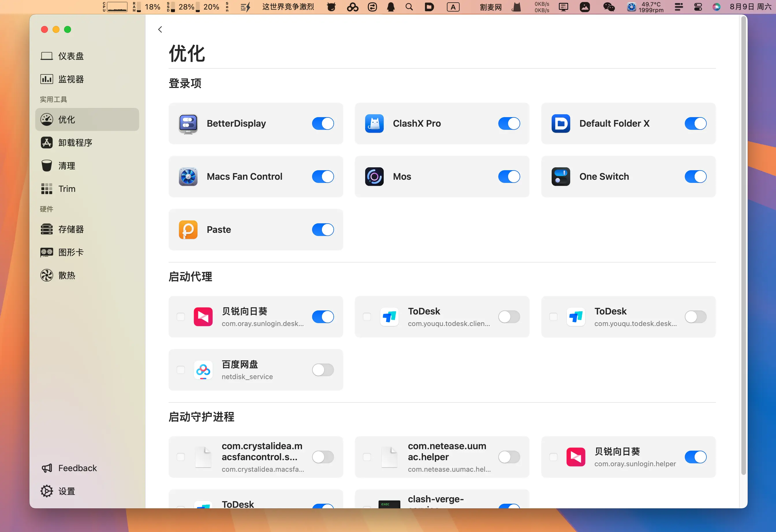The height and width of the screenshot is (532, 776).
Task: Open Feedback at sidebar bottom
Action: point(77,468)
